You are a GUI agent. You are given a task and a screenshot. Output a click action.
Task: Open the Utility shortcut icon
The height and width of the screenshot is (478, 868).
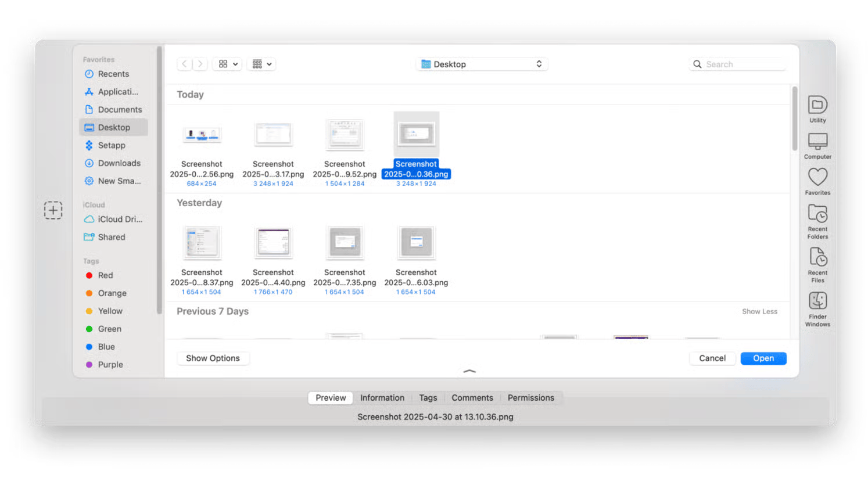pos(817,106)
